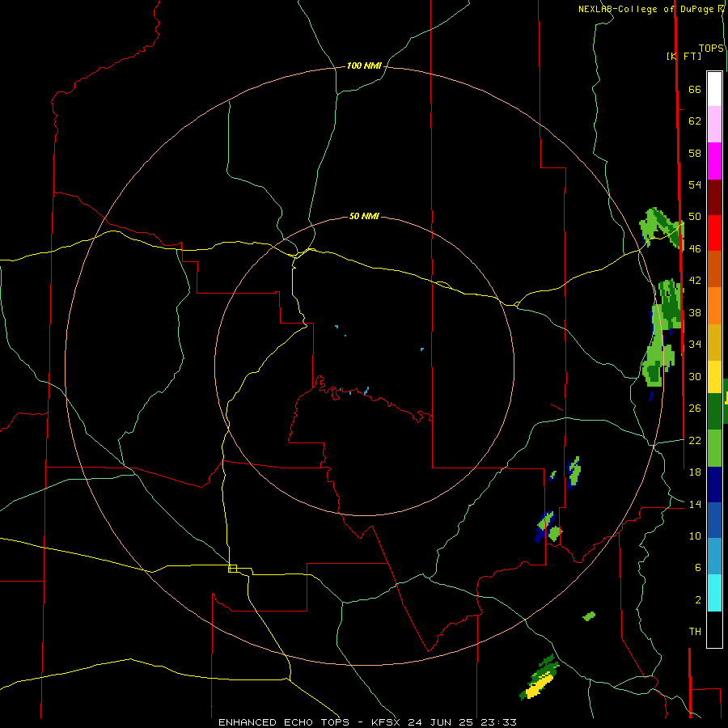Viewport: 728px width, 728px height.
Task: Click the "NEXLAB-College of DuPage" text
Action: [x=648, y=9]
